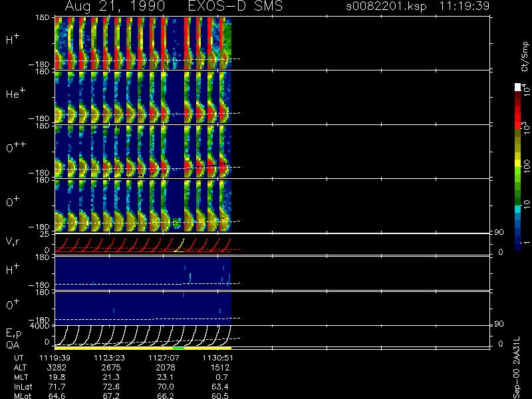This screenshot has width=532, height=399.
Task: Click the "4000" axis label of the E,p panel
Action: 41,326
